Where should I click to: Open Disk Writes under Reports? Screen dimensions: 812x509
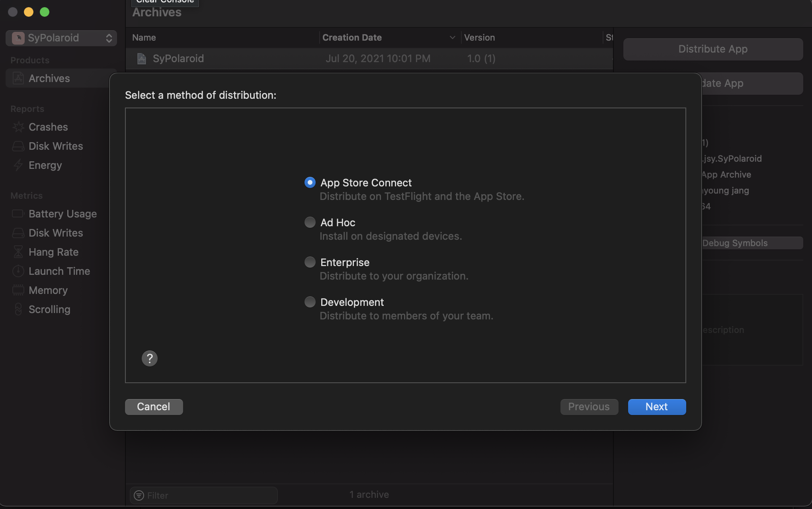coord(55,146)
